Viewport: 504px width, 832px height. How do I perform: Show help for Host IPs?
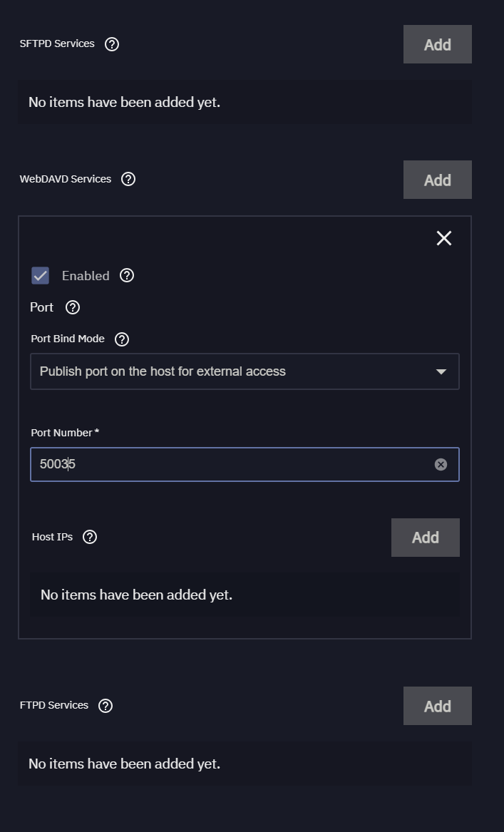coord(90,537)
